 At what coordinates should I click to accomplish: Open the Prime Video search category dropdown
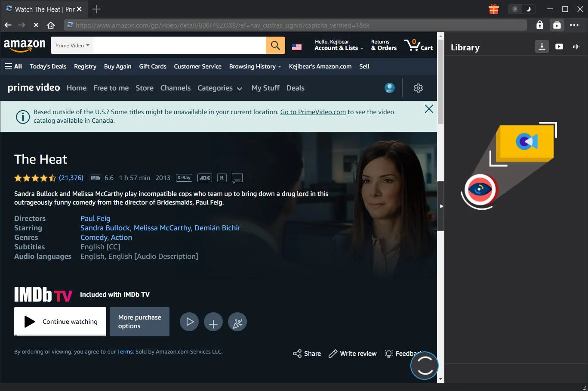pos(72,45)
